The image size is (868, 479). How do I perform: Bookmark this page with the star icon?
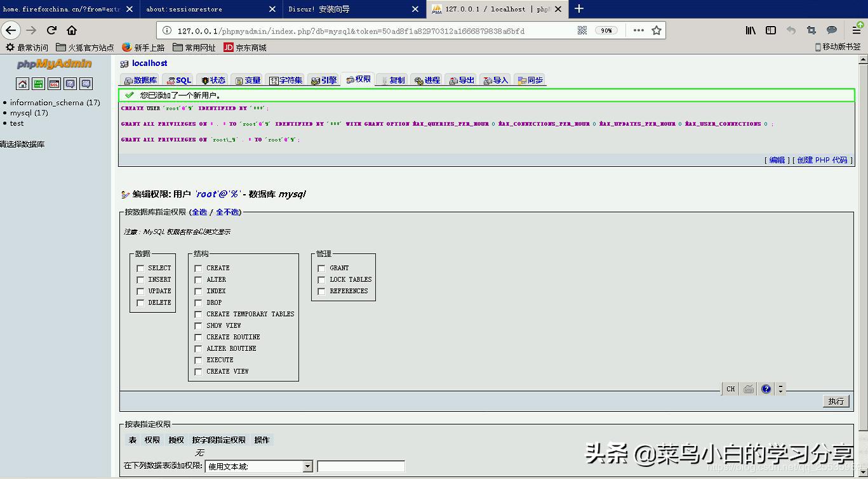(x=657, y=30)
